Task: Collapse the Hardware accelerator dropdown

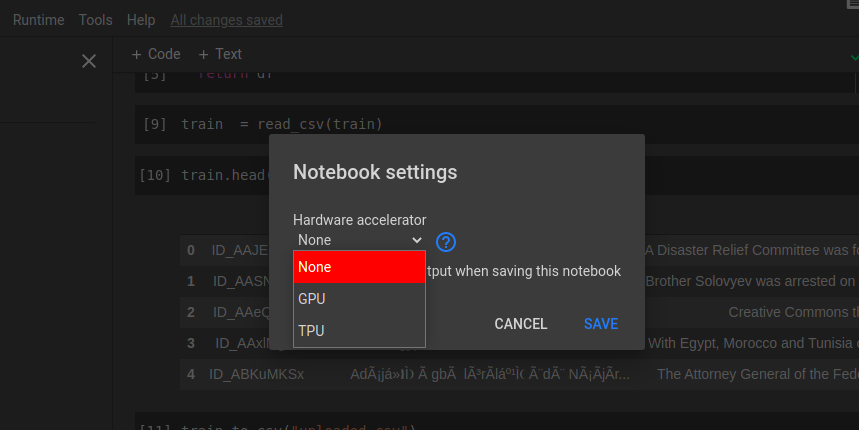Action: click(x=360, y=240)
